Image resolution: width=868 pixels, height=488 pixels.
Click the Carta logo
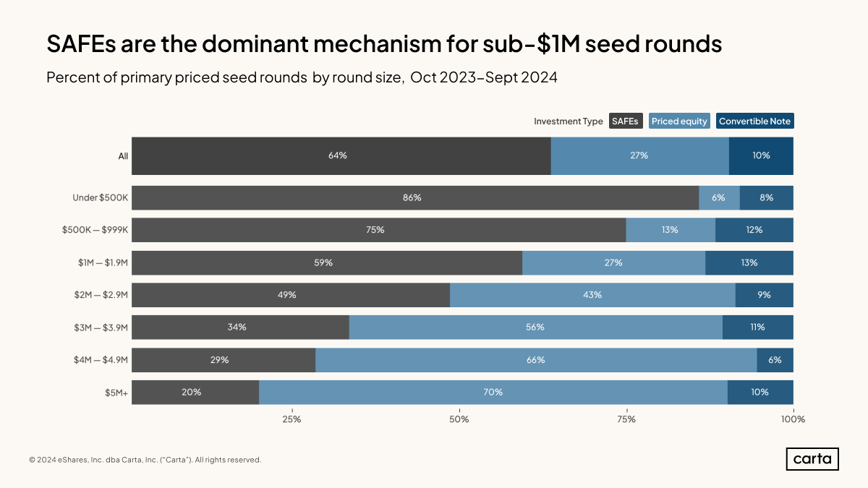812,459
